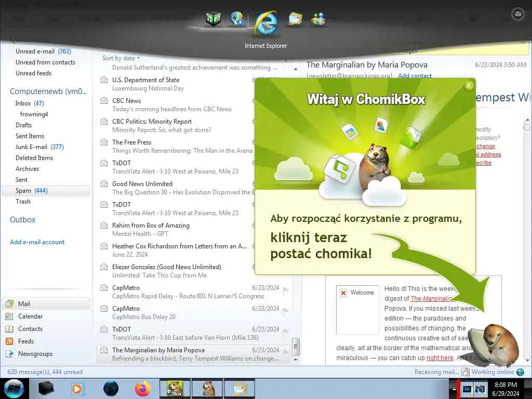Screen dimensions: 532x399
Task: Click the camera icon in system tray
Action: pos(480,389)
